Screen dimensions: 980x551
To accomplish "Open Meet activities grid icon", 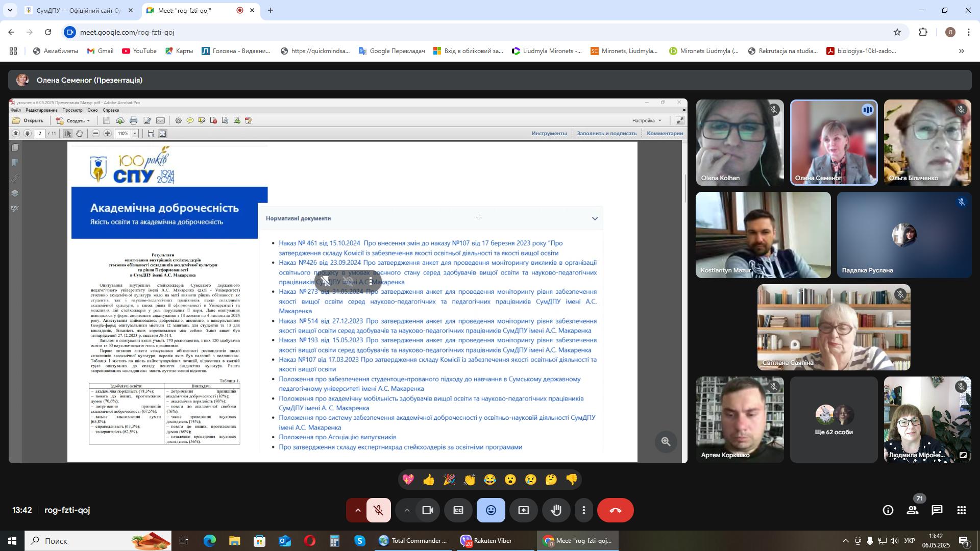I will (962, 510).
